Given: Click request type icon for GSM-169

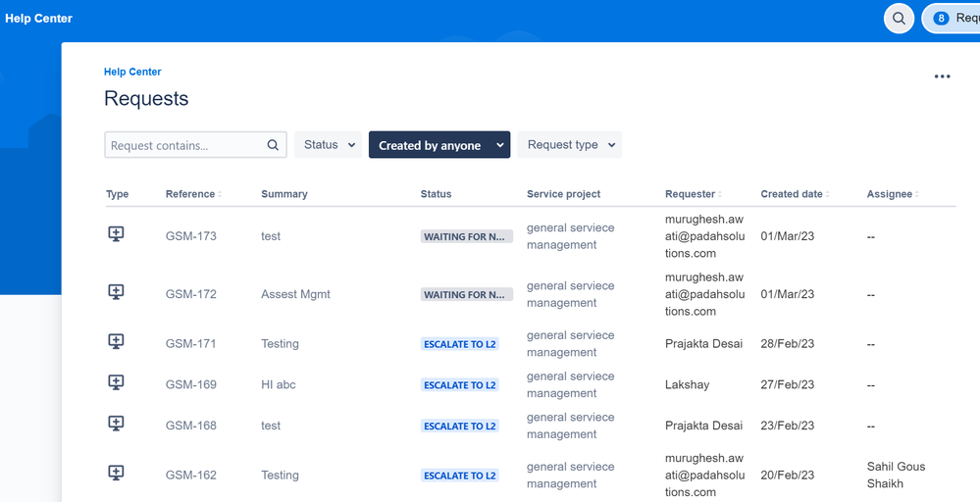Looking at the screenshot, I should 117,382.
